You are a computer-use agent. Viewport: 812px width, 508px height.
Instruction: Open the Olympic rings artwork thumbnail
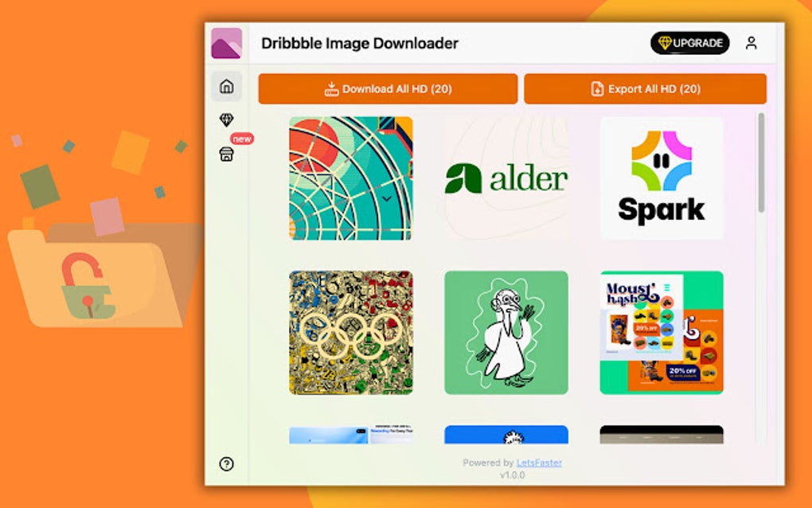350,331
